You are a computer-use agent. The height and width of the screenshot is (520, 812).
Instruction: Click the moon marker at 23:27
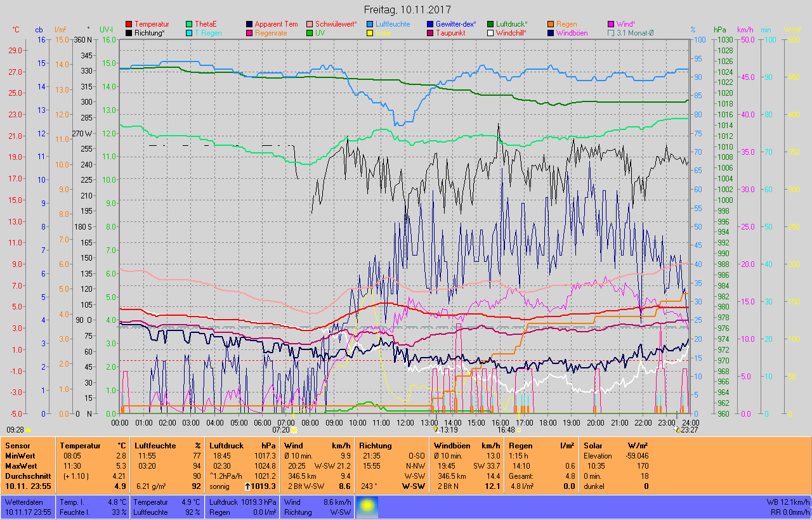677,430
